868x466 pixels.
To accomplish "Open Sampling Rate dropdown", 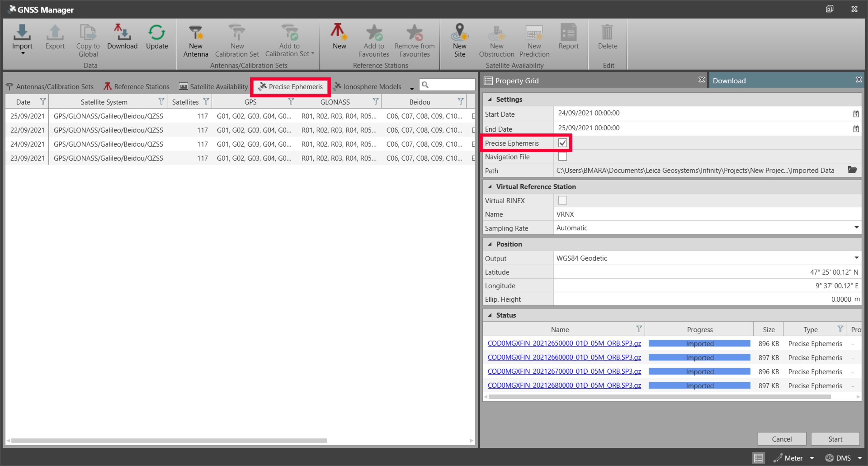I will click(856, 227).
